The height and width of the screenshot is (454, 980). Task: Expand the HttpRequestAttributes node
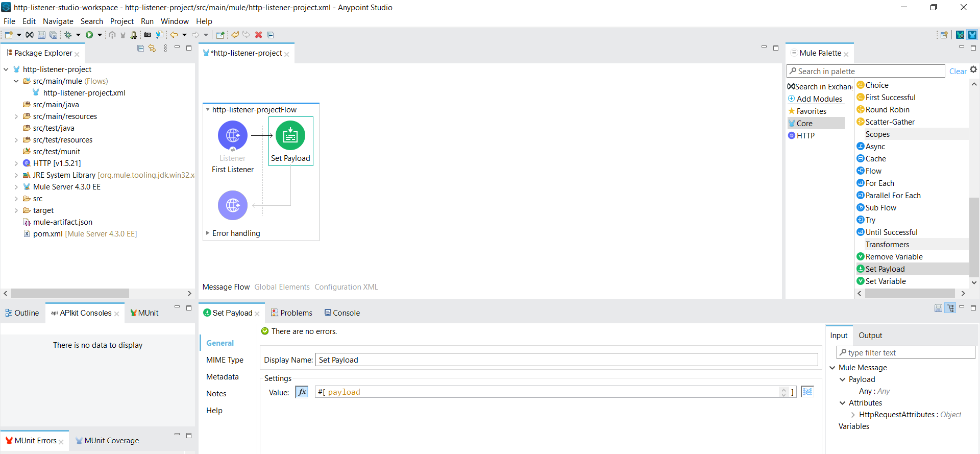pyautogui.click(x=853, y=415)
